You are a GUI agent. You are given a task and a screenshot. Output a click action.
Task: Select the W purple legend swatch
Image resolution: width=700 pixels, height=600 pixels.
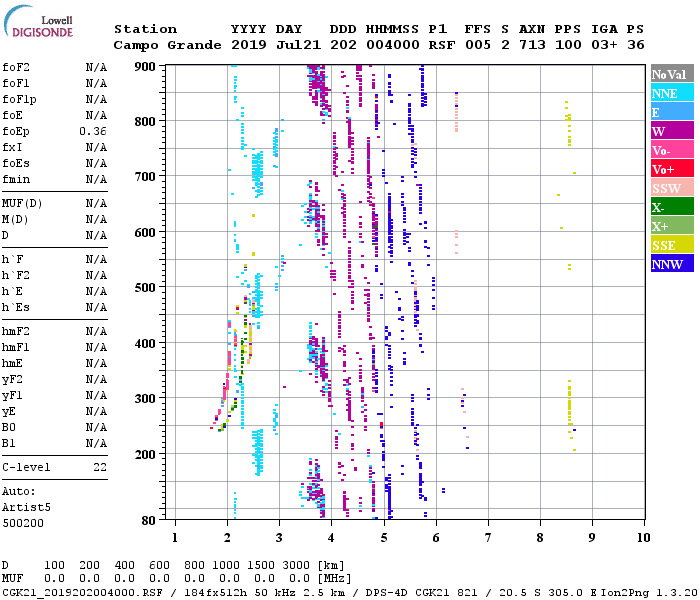[672, 131]
